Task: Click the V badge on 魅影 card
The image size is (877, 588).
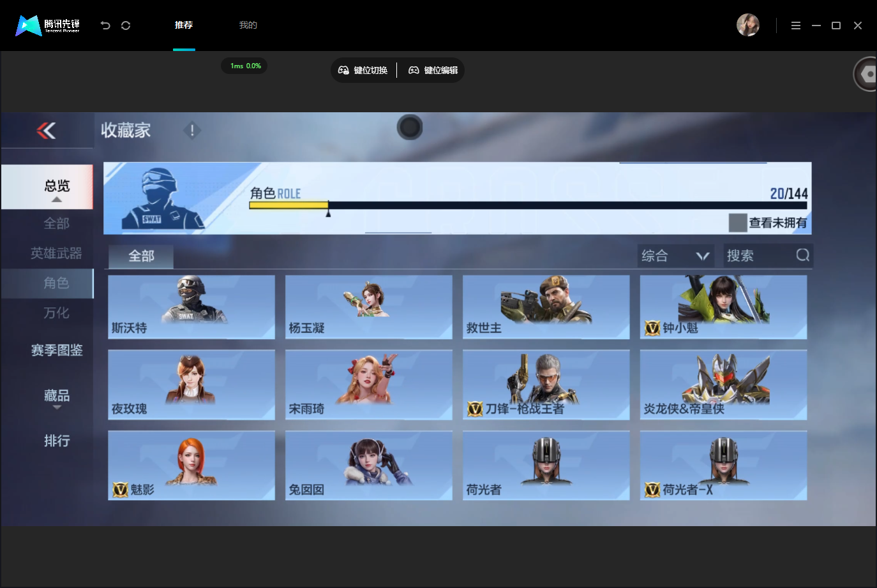Action: [121, 489]
